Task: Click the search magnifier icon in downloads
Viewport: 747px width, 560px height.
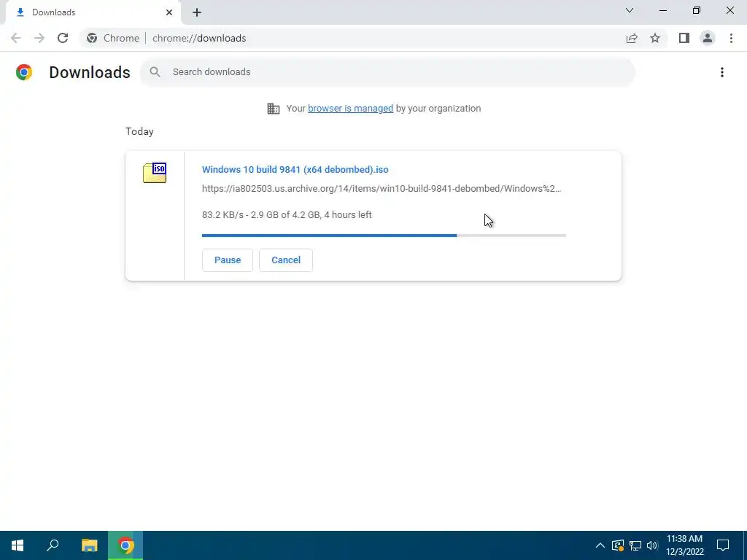Action: (x=155, y=72)
